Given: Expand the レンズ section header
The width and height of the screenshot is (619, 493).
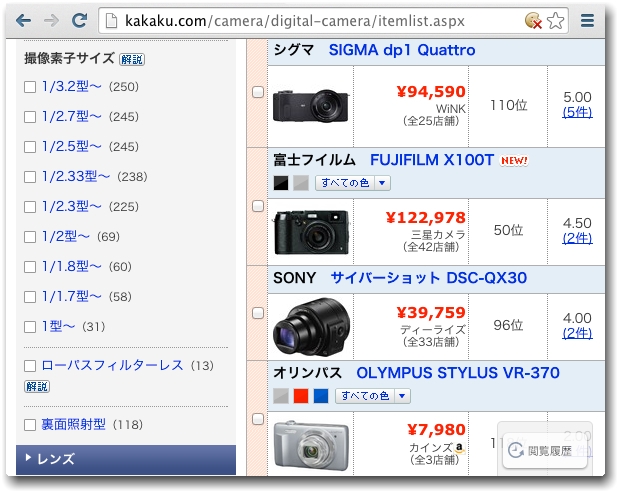Looking at the screenshot, I should (126, 459).
